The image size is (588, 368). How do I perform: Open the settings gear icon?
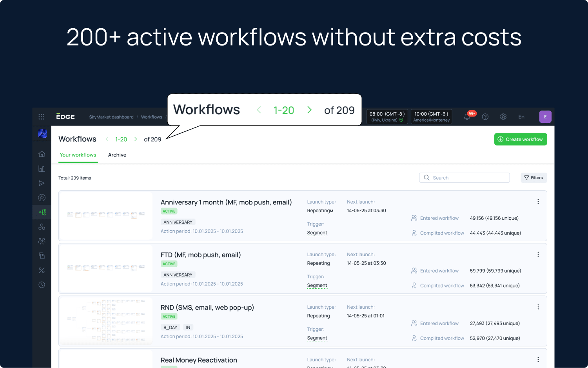(503, 117)
